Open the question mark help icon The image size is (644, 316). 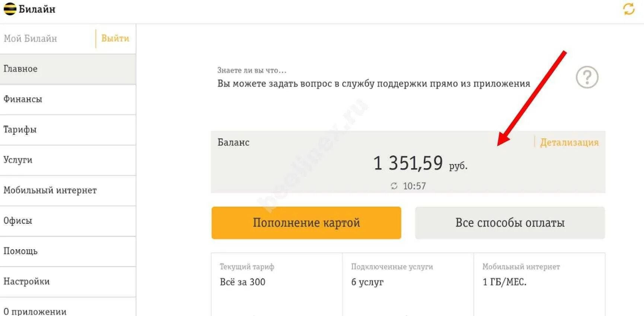click(x=587, y=77)
